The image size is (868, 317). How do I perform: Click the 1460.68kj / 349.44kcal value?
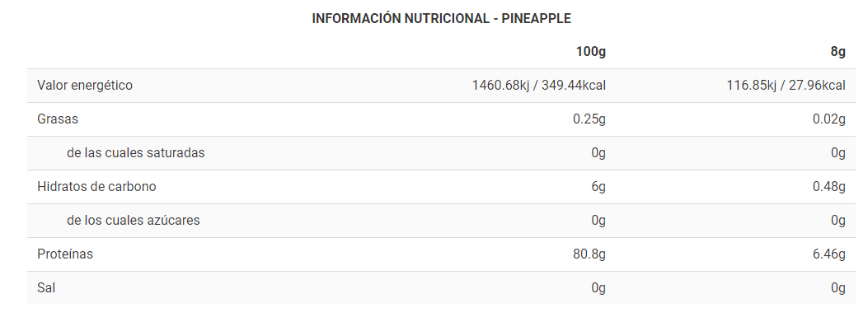539,85
